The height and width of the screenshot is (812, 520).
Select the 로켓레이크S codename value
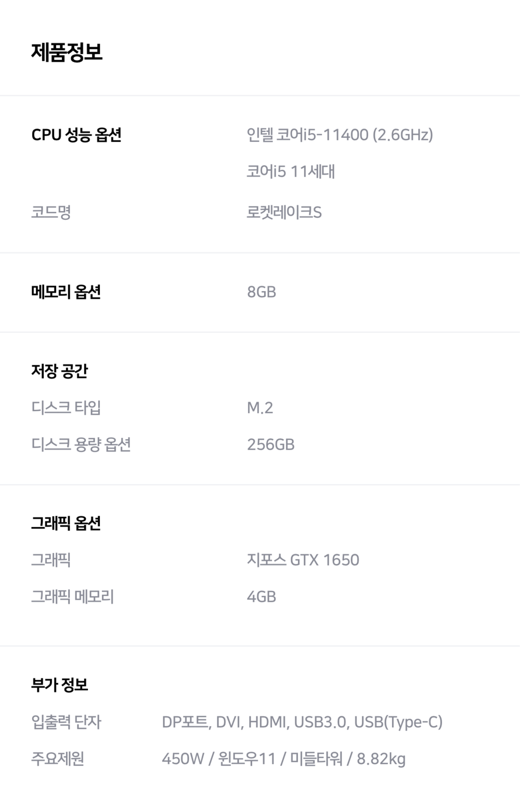click(x=284, y=212)
